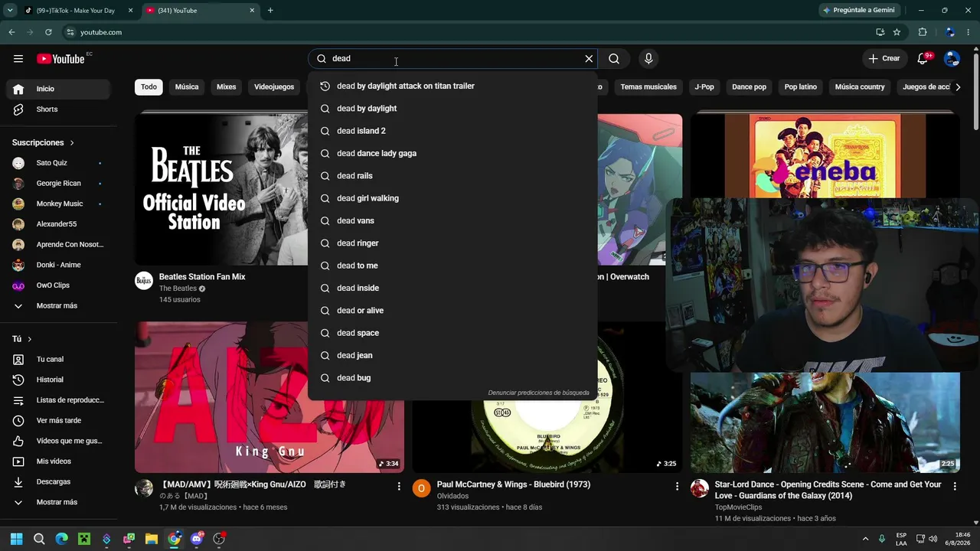Select the Dance pop chip
The width and height of the screenshot is (980, 551).
coord(749,87)
